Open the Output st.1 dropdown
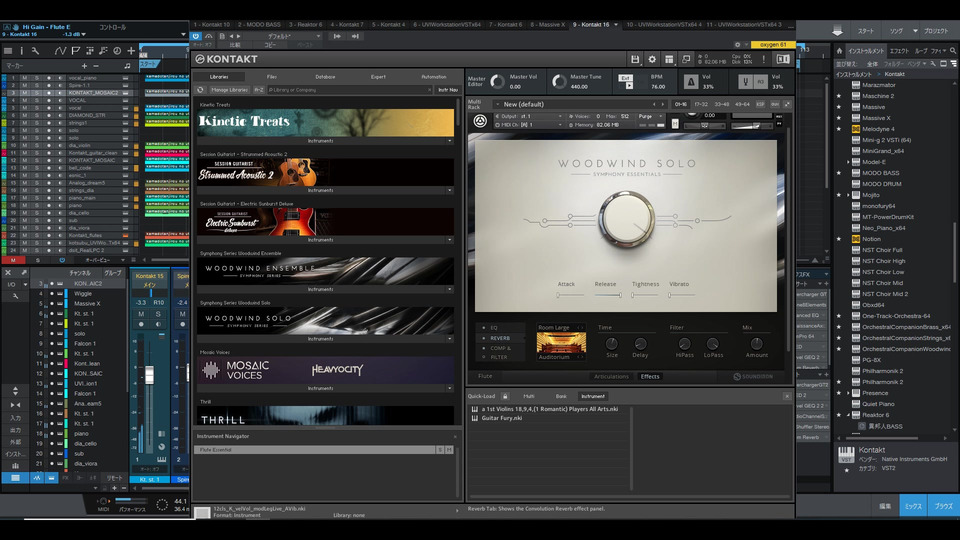Screen dimensions: 960x540 (530, 116)
